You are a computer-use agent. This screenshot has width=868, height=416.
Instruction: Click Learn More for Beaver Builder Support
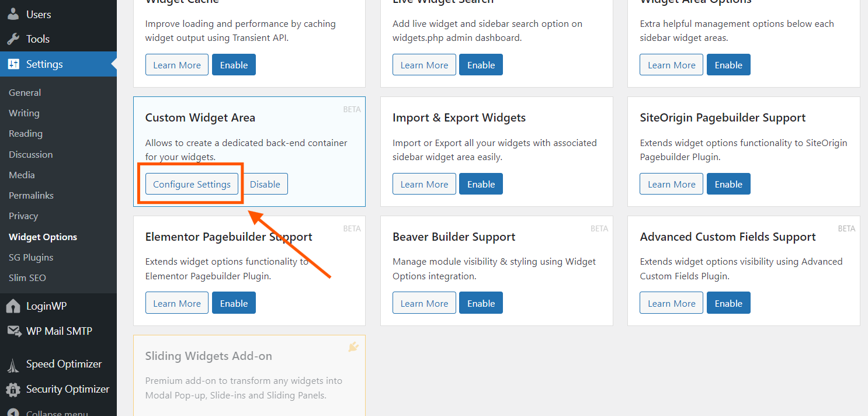pos(424,303)
